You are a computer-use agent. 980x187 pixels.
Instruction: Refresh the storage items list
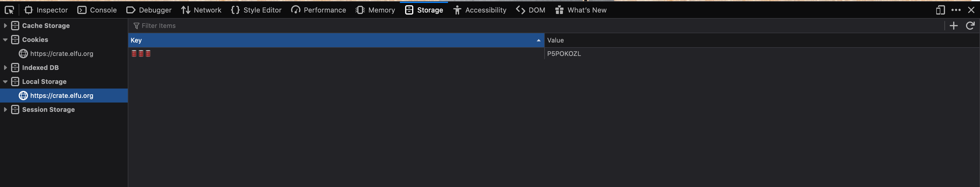coord(970,25)
